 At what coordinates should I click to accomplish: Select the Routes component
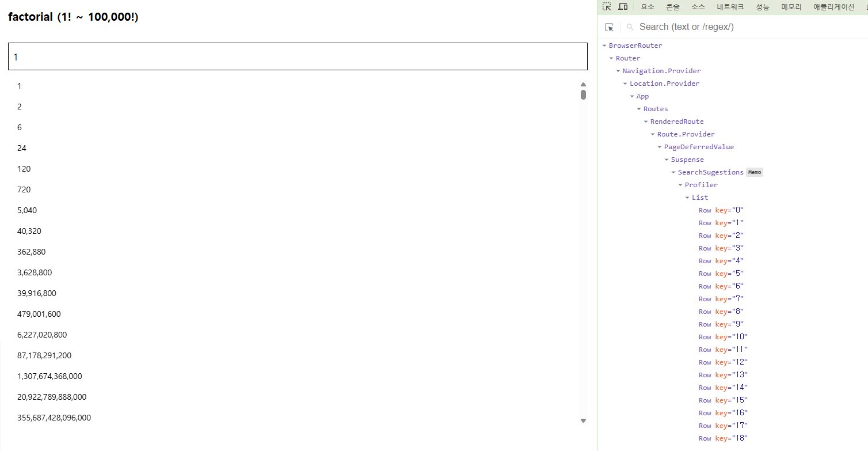click(x=656, y=109)
